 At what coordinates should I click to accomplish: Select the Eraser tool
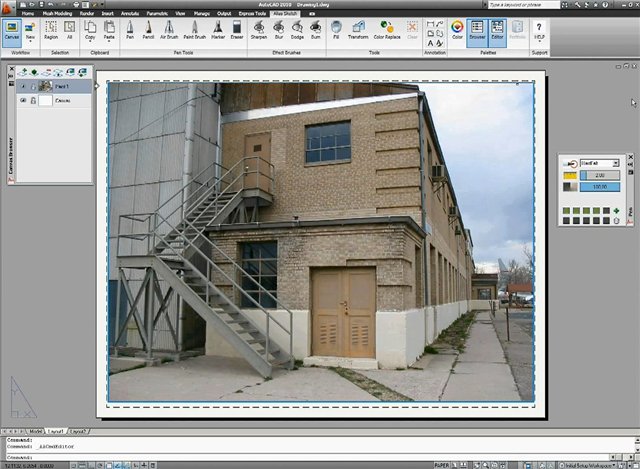click(237, 30)
